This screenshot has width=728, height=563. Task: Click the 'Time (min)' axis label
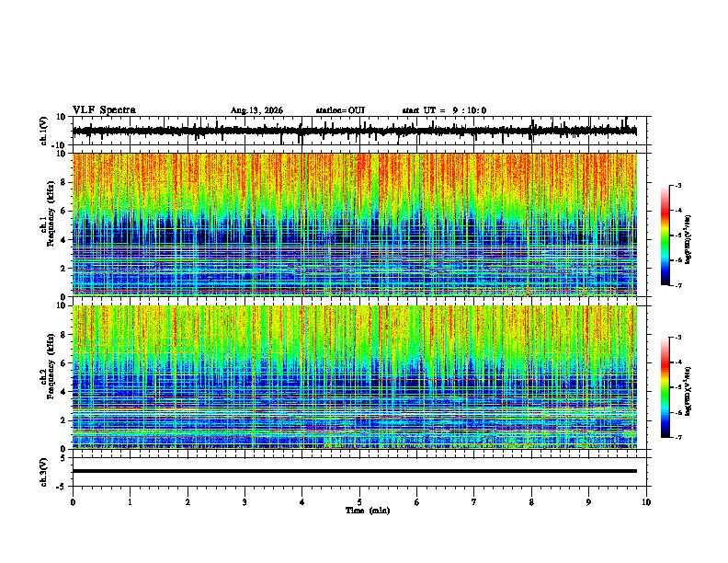click(x=368, y=511)
